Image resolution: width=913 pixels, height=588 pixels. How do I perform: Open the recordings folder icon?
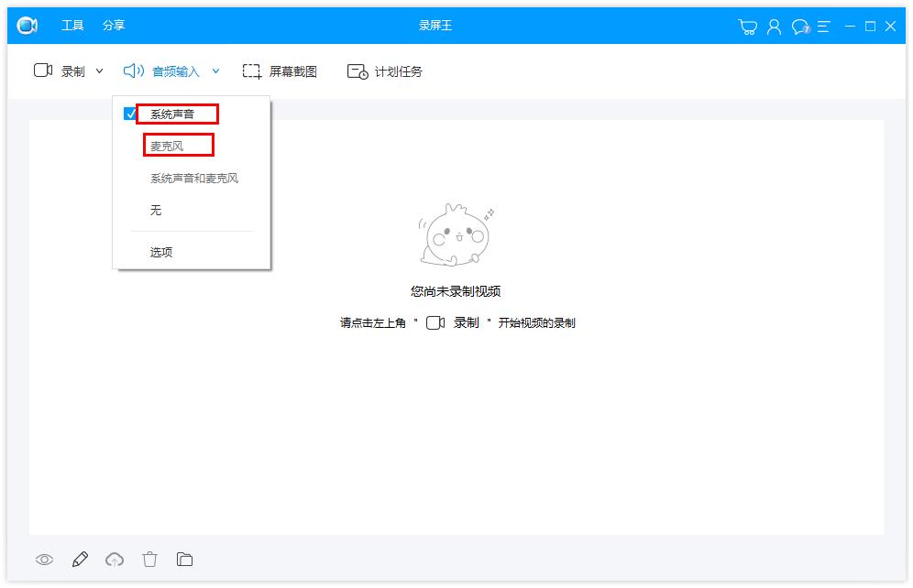[184, 559]
